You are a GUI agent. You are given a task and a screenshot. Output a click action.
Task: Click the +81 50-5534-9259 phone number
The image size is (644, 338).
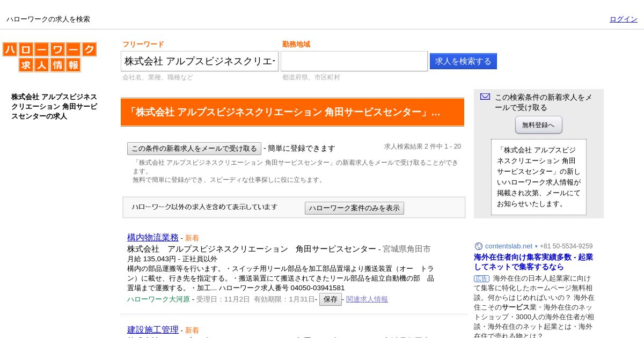click(566, 246)
